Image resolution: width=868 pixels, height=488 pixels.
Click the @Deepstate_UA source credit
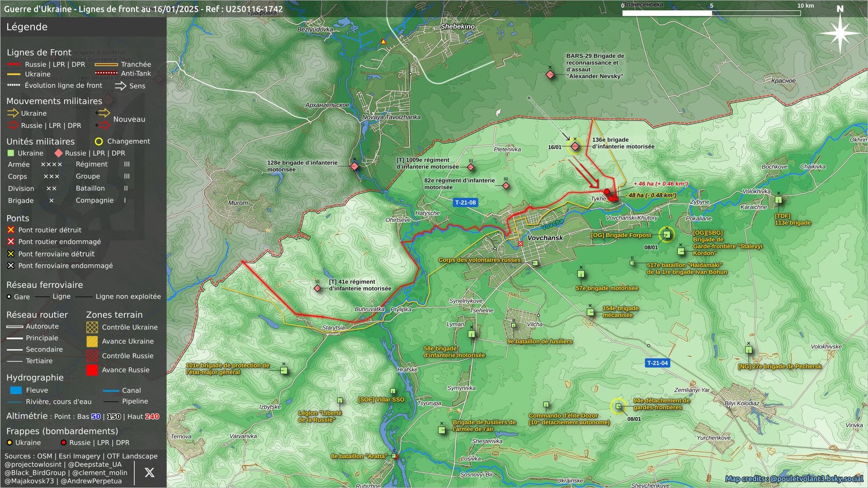(94, 465)
